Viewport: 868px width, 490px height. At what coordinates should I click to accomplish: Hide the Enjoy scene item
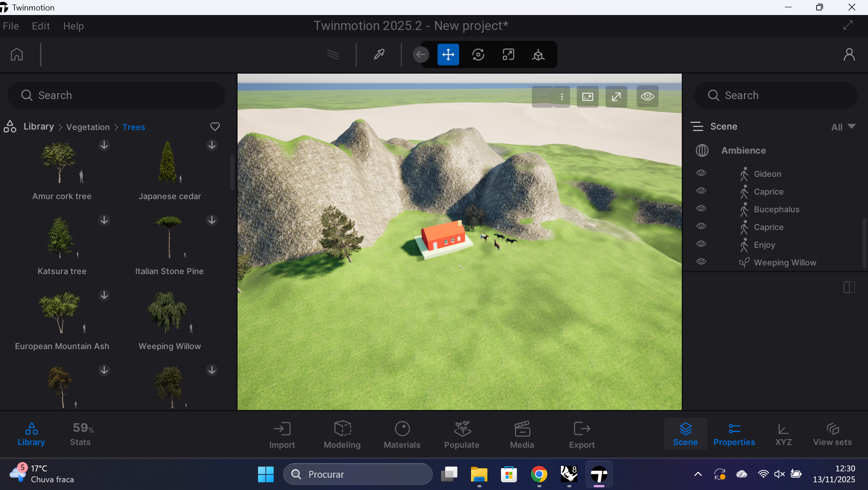[701, 244]
